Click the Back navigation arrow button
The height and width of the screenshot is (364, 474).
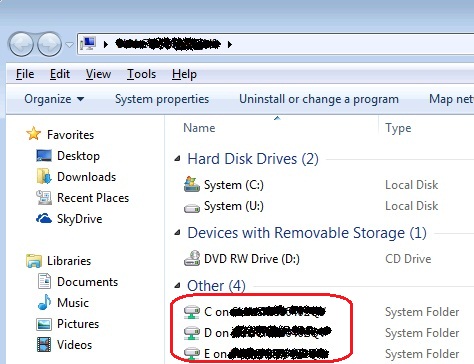click(21, 44)
